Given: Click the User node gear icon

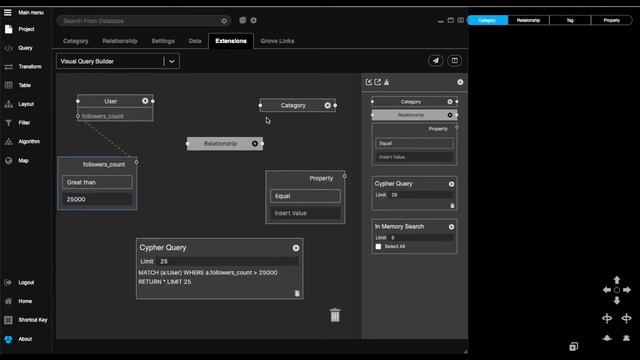Looking at the screenshot, I should pyautogui.click(x=145, y=101).
